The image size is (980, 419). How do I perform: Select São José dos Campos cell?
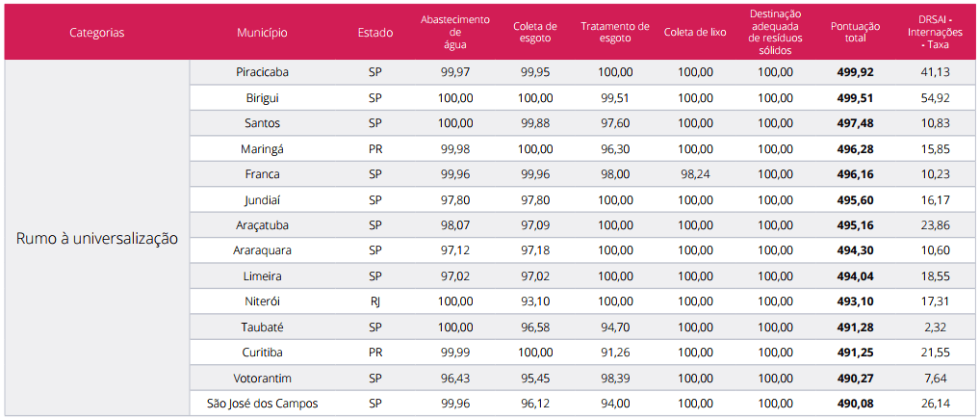click(x=262, y=404)
